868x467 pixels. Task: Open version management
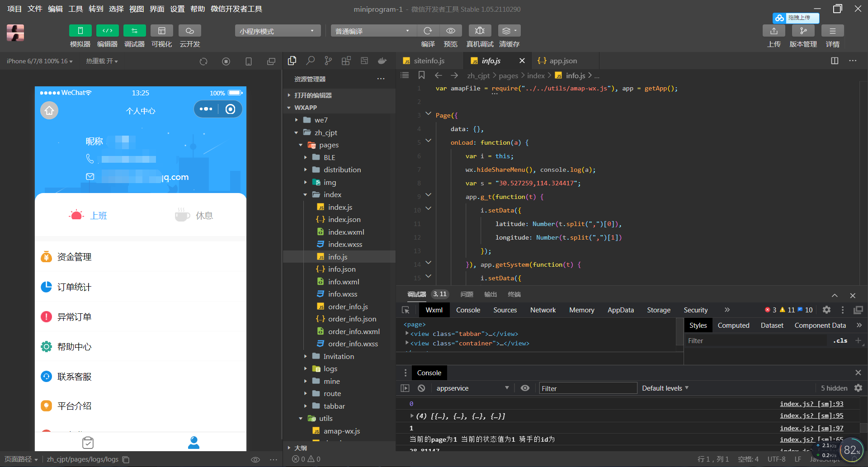[803, 31]
